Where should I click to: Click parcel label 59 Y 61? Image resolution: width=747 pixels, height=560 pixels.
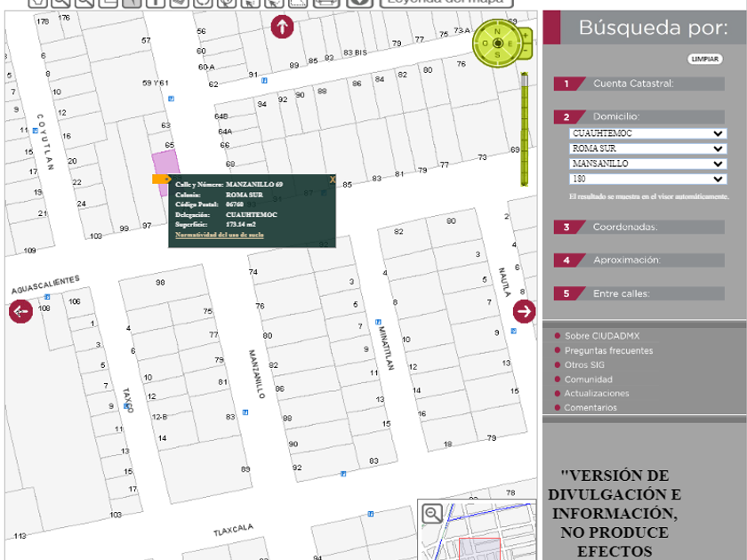tap(156, 83)
